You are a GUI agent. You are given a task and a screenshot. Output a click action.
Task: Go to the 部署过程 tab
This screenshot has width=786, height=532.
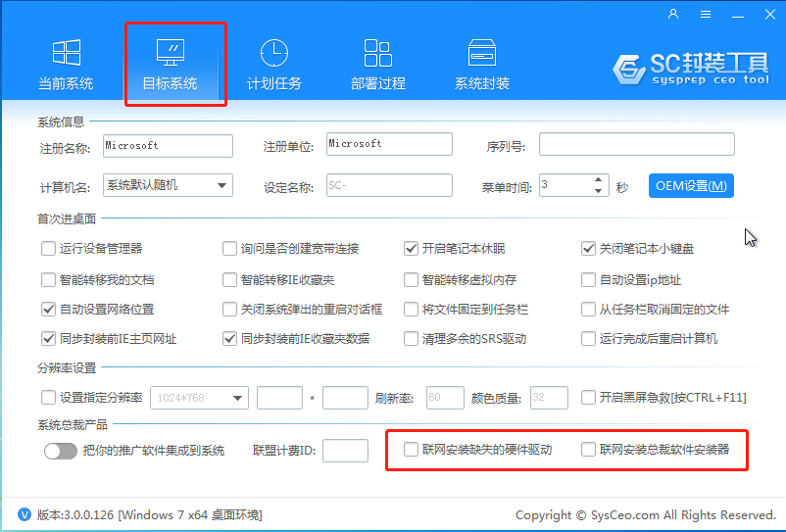[378, 64]
